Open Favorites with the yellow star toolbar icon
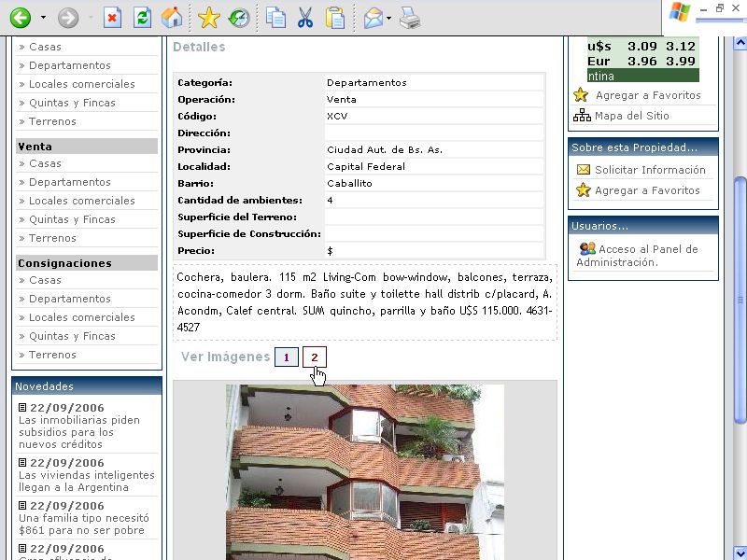 pos(208,18)
